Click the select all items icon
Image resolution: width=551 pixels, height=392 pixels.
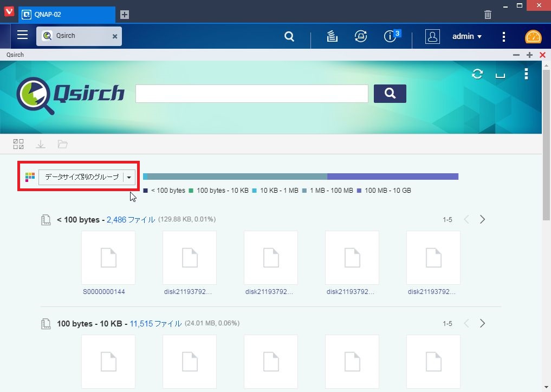[18, 144]
